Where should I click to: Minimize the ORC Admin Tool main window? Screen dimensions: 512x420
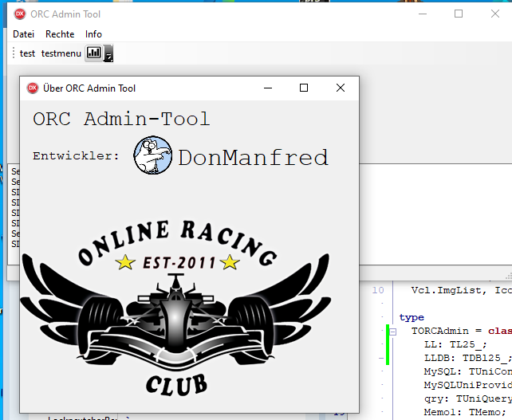(422, 14)
